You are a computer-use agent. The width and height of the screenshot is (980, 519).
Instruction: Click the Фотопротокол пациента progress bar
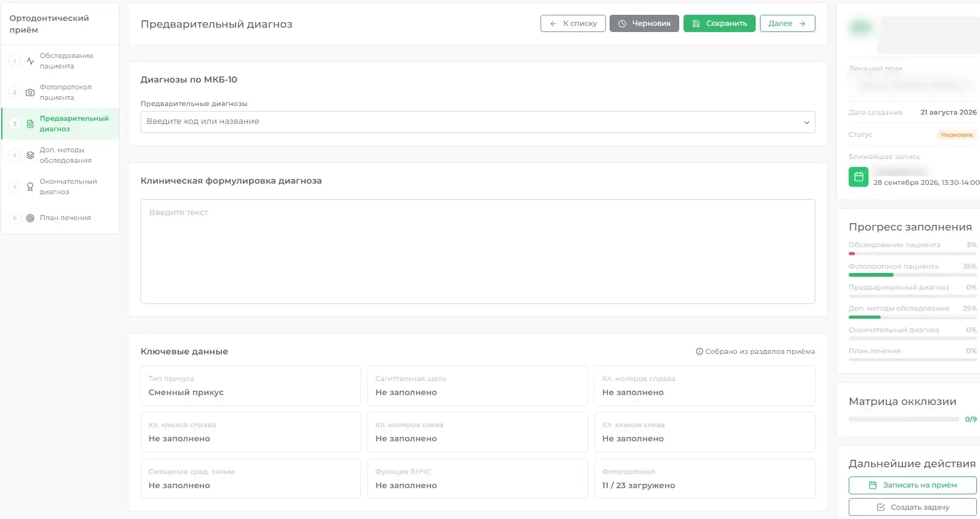[x=913, y=275]
